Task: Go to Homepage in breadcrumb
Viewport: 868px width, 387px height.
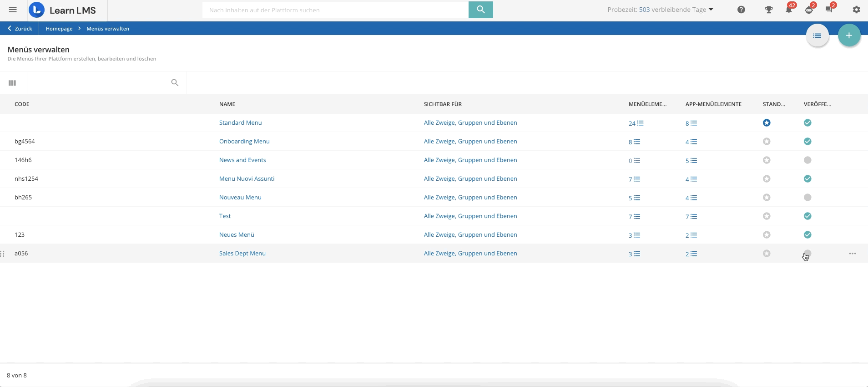Action: click(x=59, y=29)
